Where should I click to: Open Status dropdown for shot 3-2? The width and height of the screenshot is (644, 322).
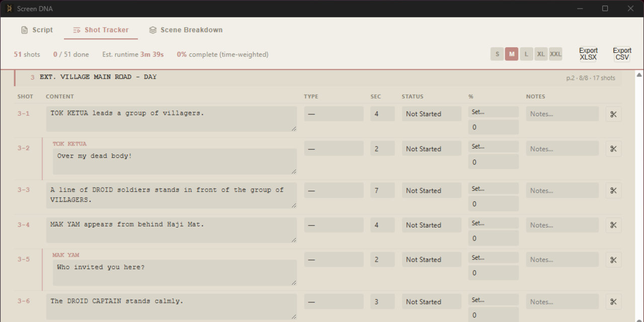431,148
